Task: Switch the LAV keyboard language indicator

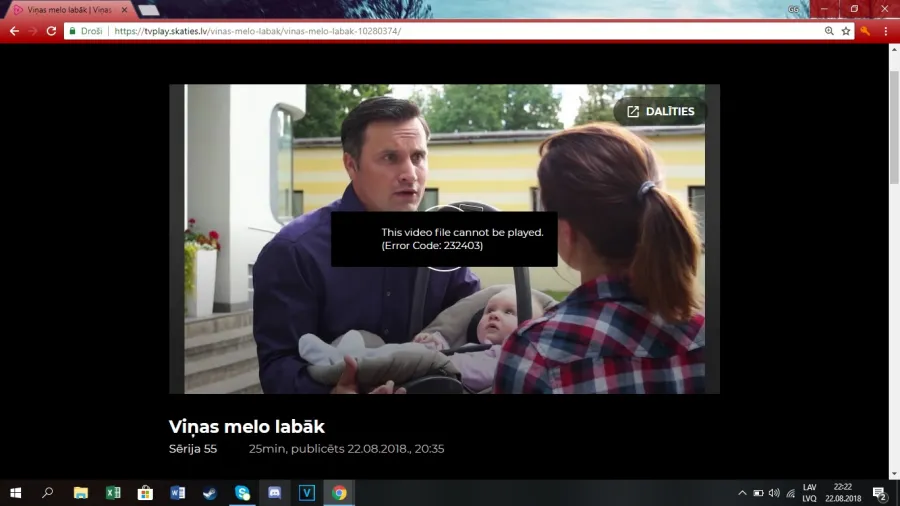Action: tap(809, 493)
